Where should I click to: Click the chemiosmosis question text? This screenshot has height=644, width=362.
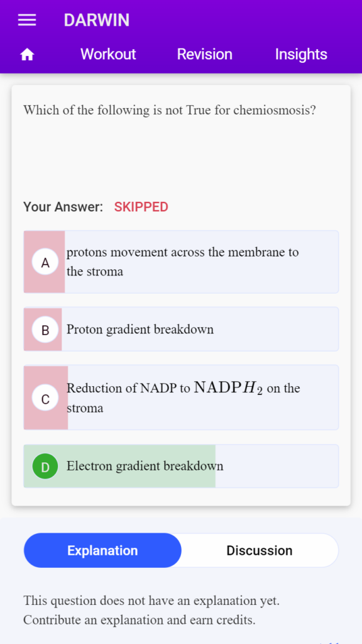(x=170, y=110)
